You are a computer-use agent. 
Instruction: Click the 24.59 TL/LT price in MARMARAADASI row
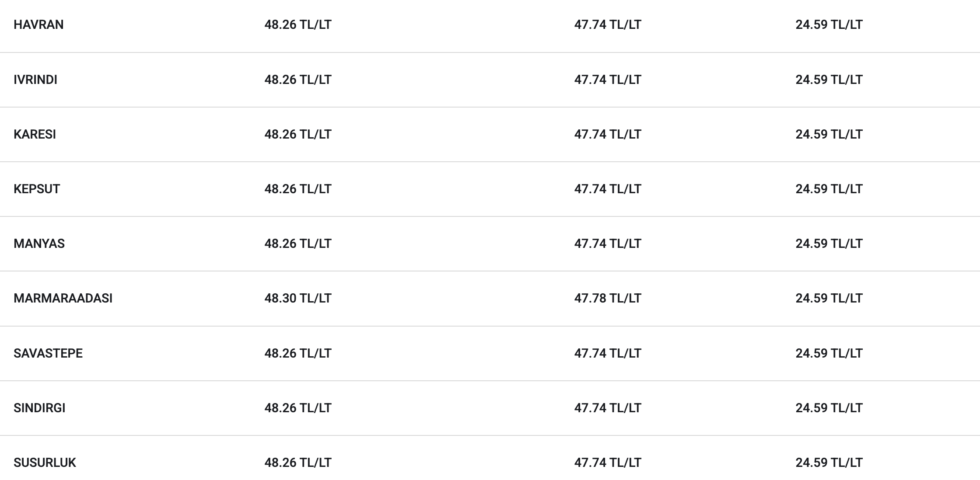[x=829, y=298]
